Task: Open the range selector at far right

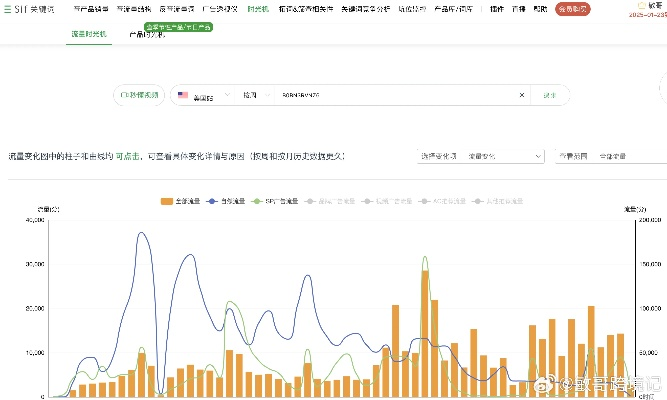Action: [x=612, y=157]
